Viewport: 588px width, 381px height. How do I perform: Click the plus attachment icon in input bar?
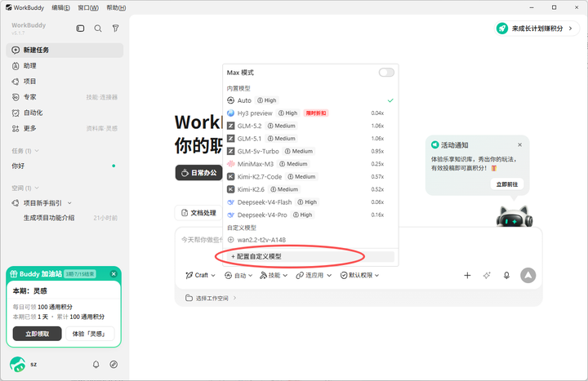pyautogui.click(x=467, y=276)
